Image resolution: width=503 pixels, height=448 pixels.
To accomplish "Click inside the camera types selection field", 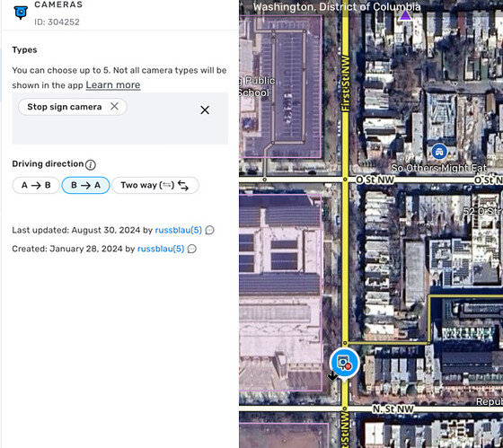I will 120,119.
